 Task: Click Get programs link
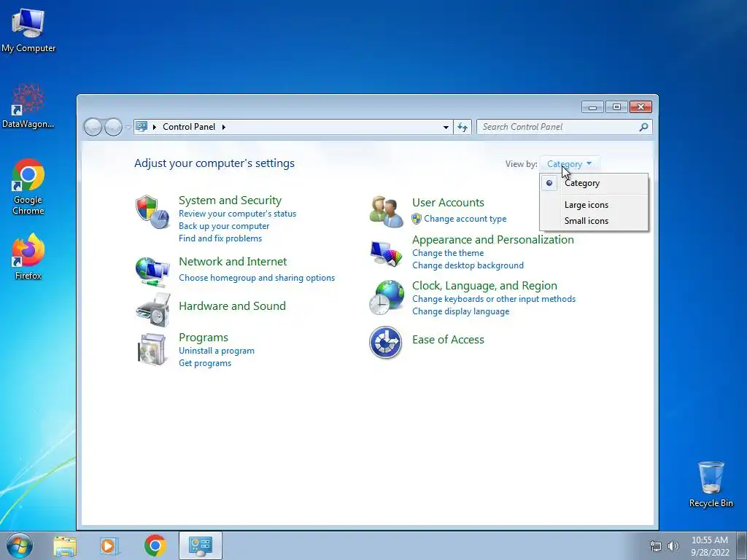(205, 363)
